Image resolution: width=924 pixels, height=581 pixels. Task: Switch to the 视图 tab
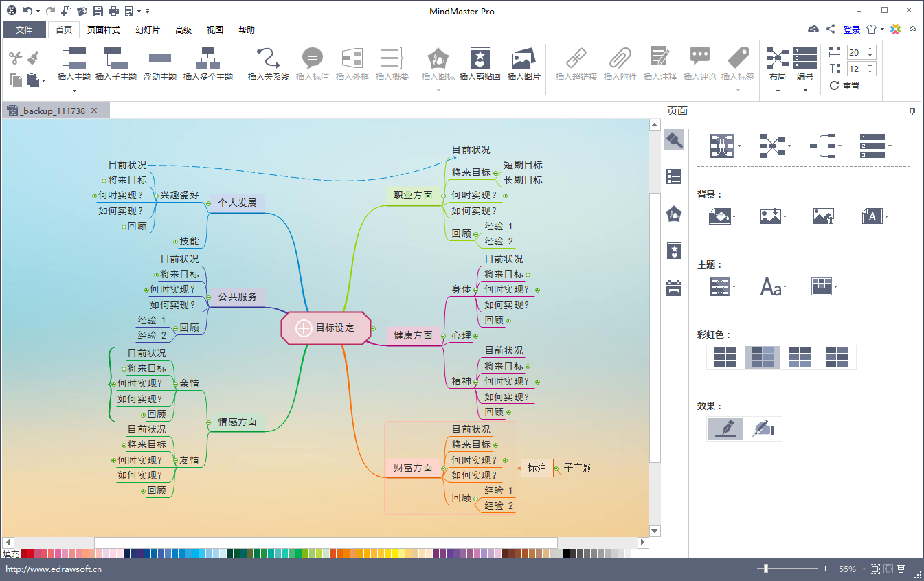(215, 30)
